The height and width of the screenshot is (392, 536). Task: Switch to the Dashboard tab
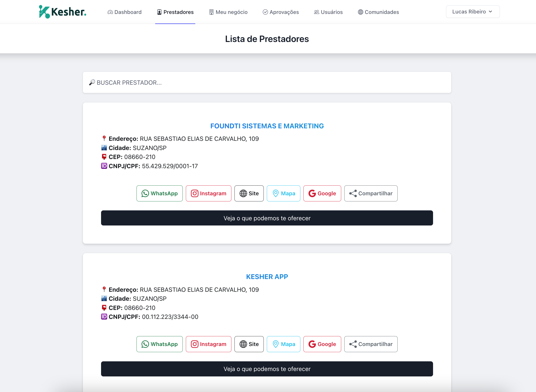point(124,12)
